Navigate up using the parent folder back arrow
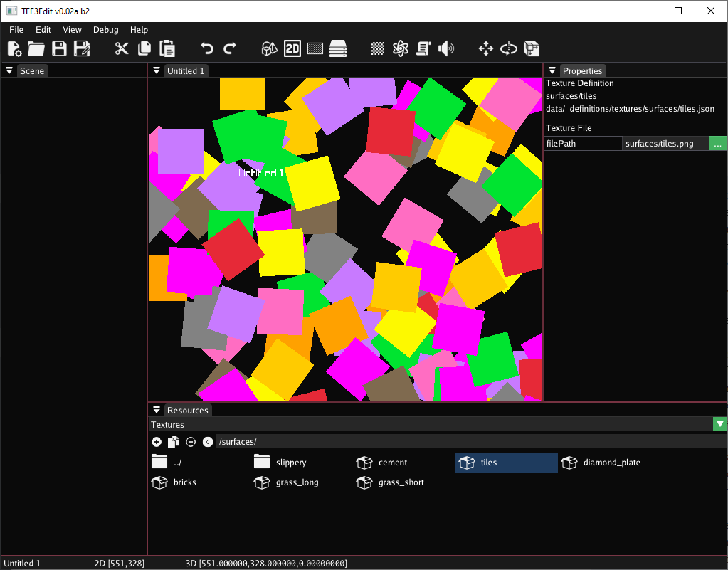The height and width of the screenshot is (570, 728). pos(208,442)
